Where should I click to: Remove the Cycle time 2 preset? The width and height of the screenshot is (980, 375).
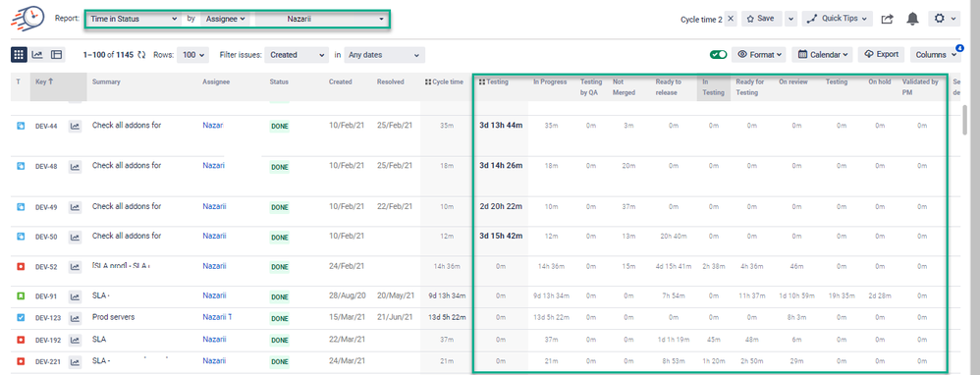pos(732,19)
